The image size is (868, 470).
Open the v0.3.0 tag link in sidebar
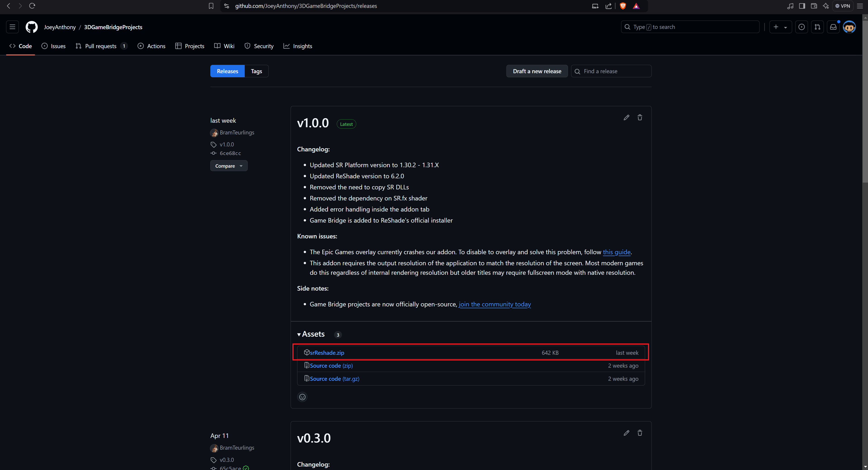pyautogui.click(x=227, y=460)
